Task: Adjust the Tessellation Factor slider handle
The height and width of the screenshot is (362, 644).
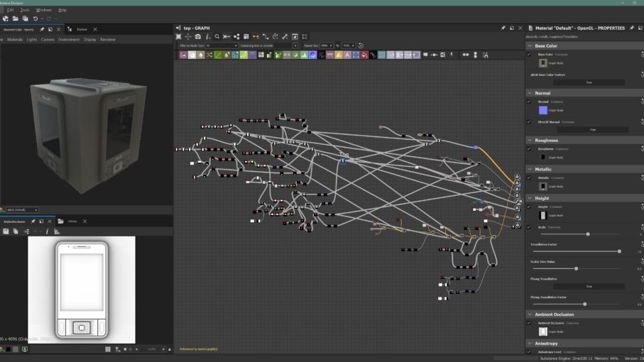Action: [619, 251]
